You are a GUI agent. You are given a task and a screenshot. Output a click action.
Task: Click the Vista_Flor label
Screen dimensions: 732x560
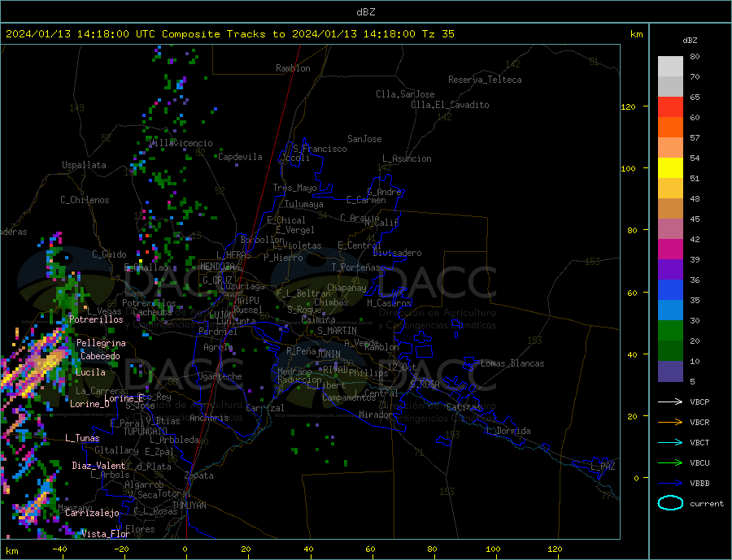(x=106, y=534)
